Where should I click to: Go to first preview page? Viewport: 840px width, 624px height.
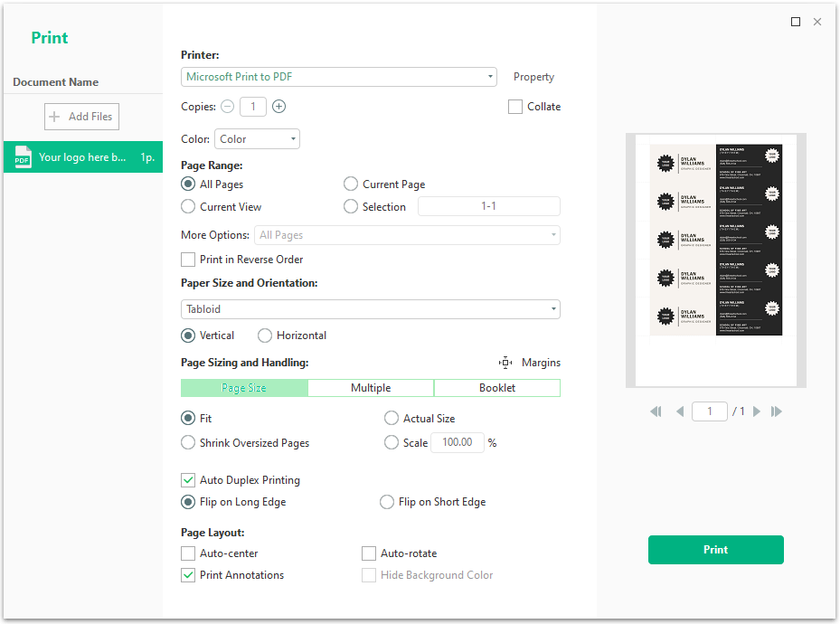tap(656, 411)
